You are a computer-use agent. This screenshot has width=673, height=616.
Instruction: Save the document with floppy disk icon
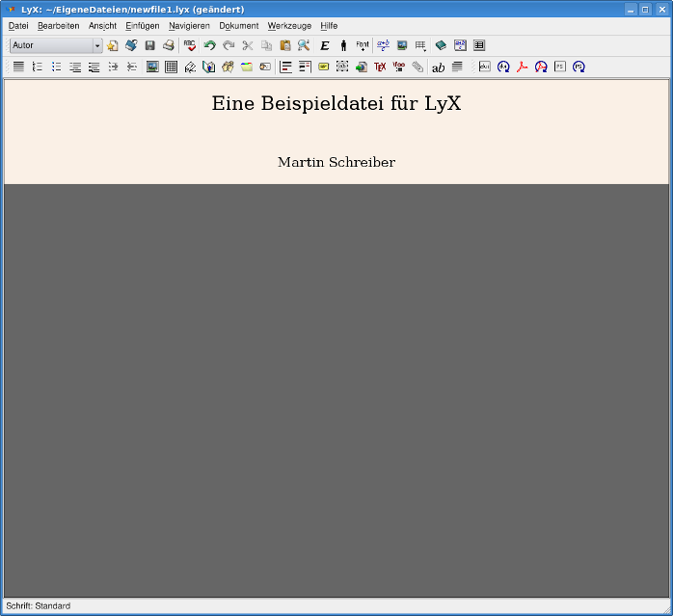[x=149, y=45]
